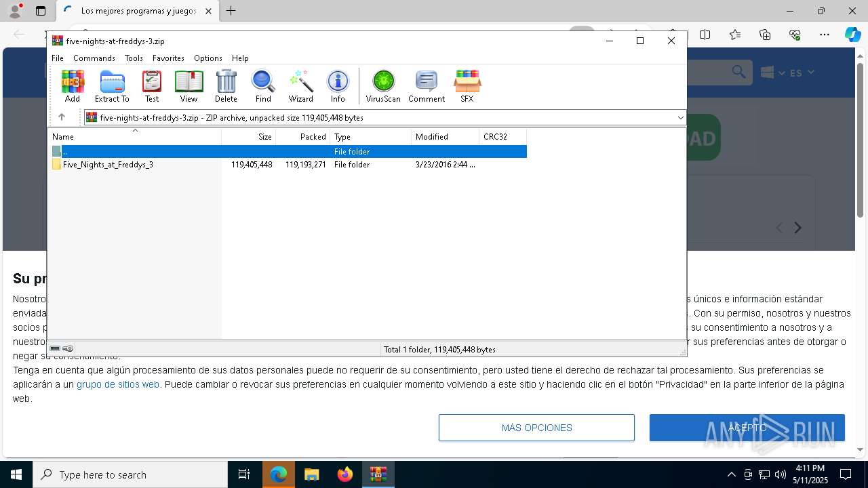This screenshot has width=868, height=488.
Task: Open the Options menu
Action: click(208, 58)
